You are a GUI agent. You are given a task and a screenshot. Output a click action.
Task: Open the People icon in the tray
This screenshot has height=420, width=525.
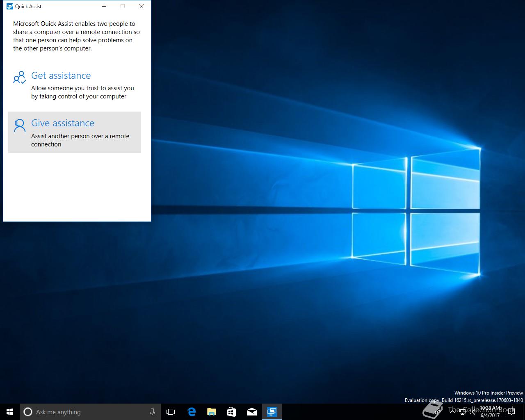click(438, 412)
